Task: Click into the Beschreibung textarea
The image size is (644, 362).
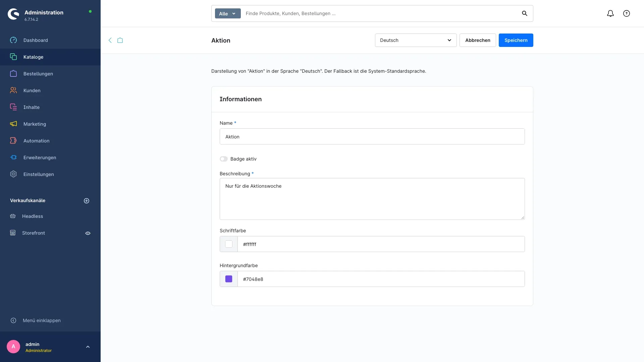Action: (x=372, y=199)
